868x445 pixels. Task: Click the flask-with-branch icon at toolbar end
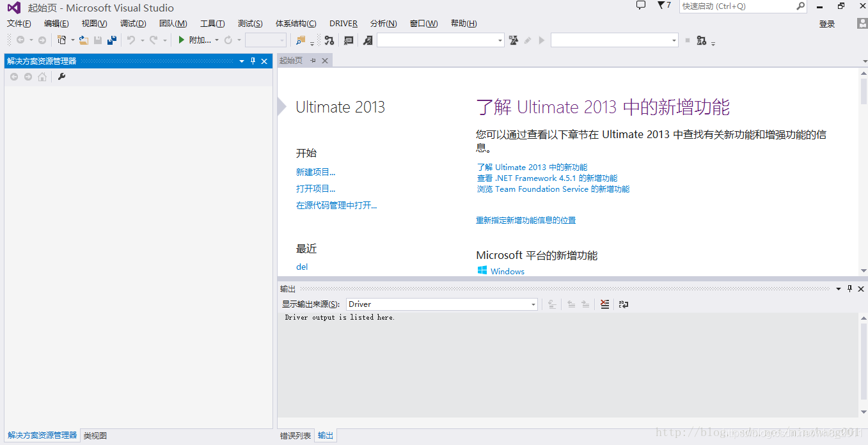point(702,40)
